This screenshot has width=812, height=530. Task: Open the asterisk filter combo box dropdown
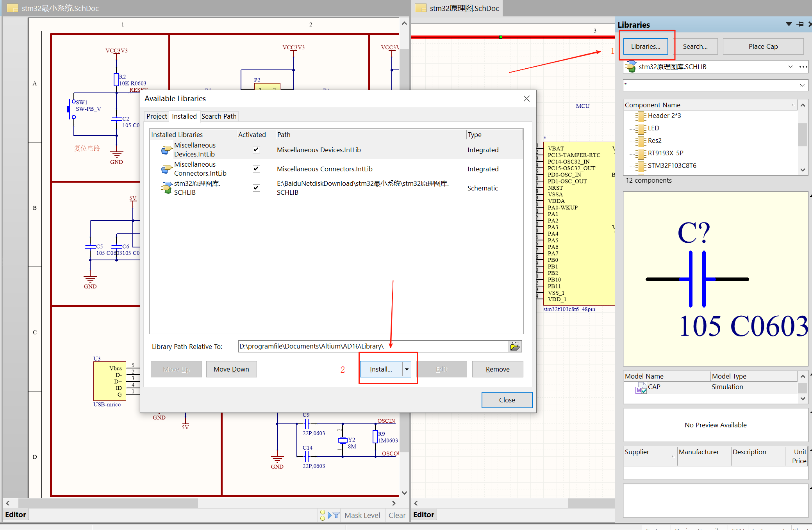pyautogui.click(x=802, y=85)
